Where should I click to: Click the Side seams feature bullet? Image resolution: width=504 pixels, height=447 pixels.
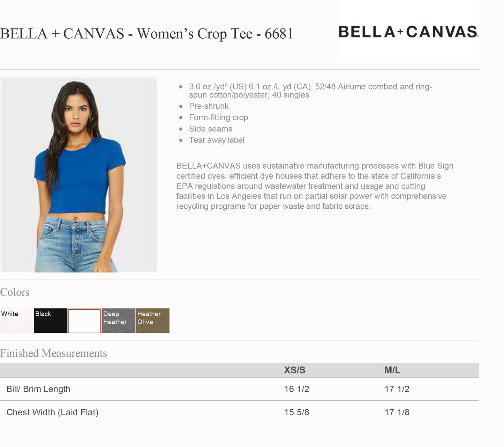[x=210, y=129]
